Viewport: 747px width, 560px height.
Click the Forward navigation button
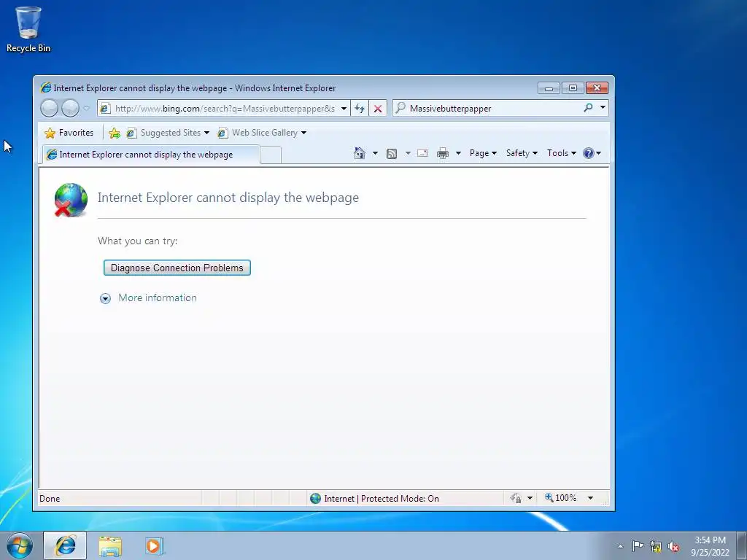click(70, 108)
